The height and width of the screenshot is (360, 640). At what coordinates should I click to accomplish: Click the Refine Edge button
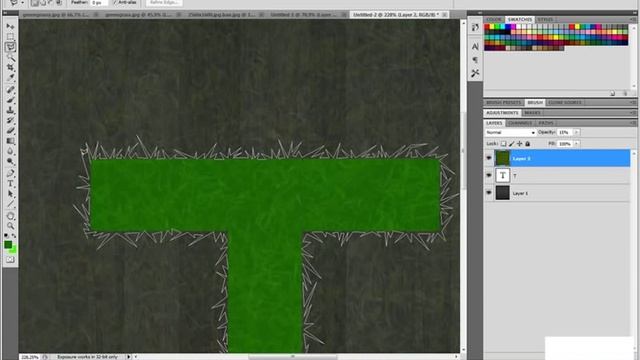164,2
